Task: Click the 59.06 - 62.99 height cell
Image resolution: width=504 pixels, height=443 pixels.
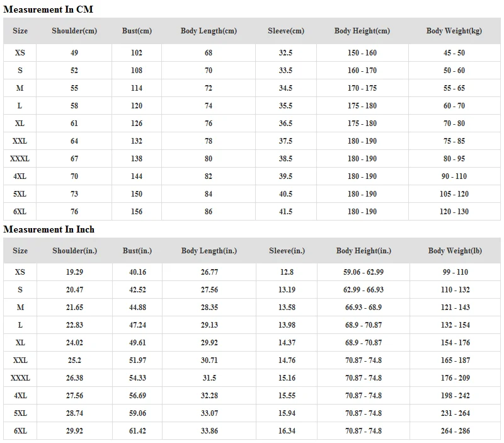Action: tap(364, 272)
